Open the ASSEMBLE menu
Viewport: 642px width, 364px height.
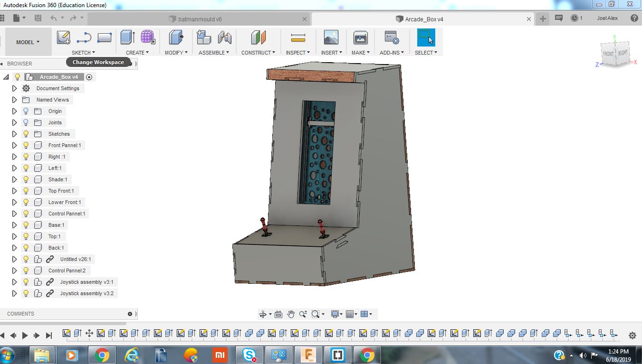pyautogui.click(x=214, y=53)
